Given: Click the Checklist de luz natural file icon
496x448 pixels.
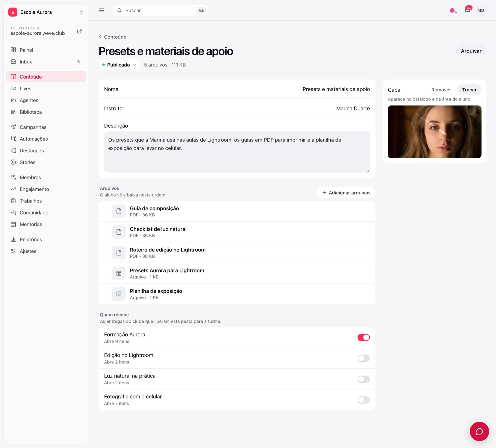Looking at the screenshot, I should point(119,232).
